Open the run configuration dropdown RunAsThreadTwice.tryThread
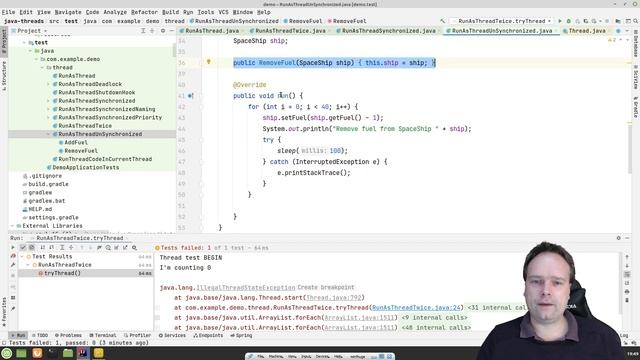Image resolution: width=640 pixels, height=360 pixels. [x=502, y=21]
